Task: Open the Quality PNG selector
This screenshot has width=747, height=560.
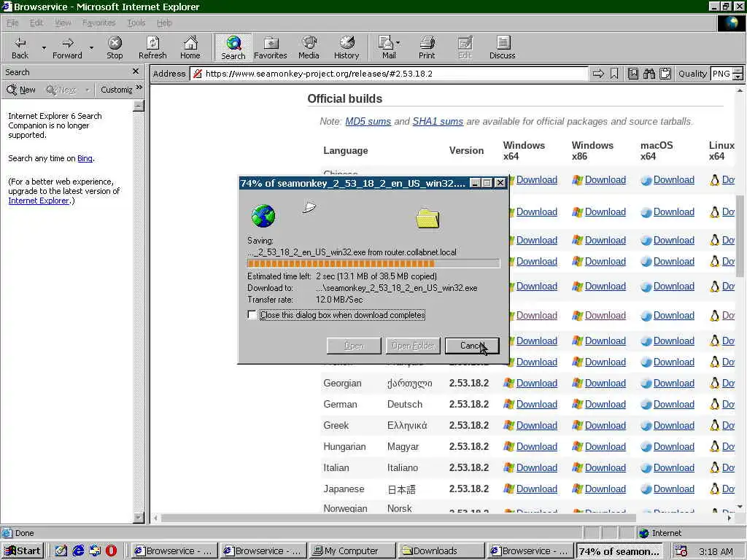Action: point(726,74)
